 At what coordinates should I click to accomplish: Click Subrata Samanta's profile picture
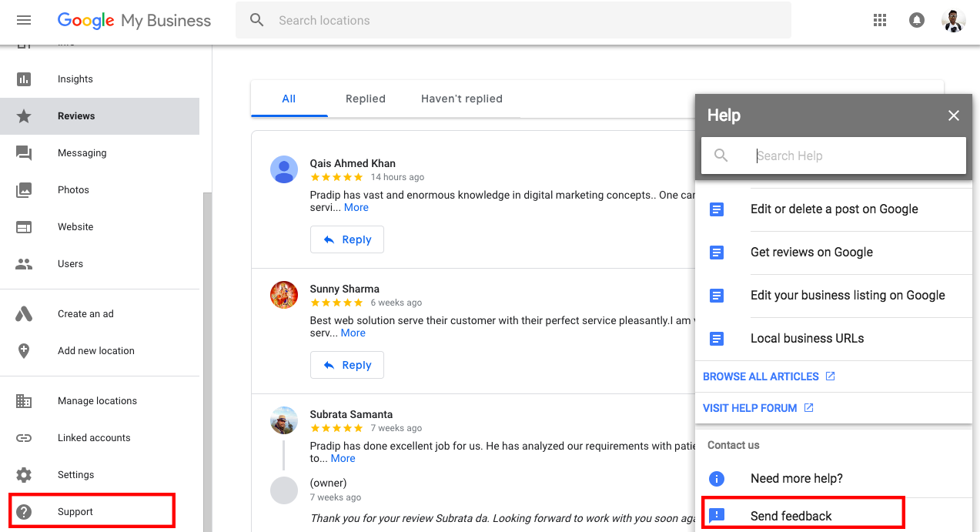click(x=284, y=420)
